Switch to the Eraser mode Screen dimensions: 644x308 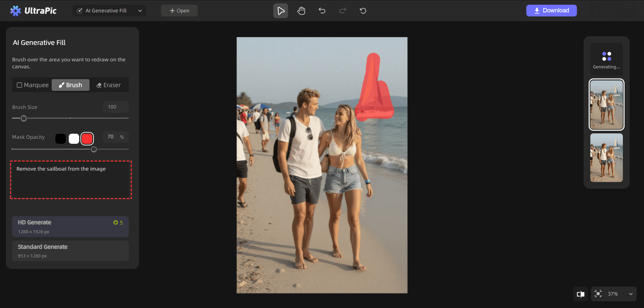tap(108, 85)
